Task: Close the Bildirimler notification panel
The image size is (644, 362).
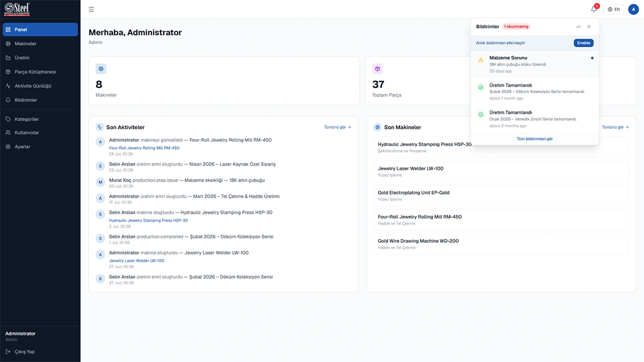Action: [x=589, y=26]
